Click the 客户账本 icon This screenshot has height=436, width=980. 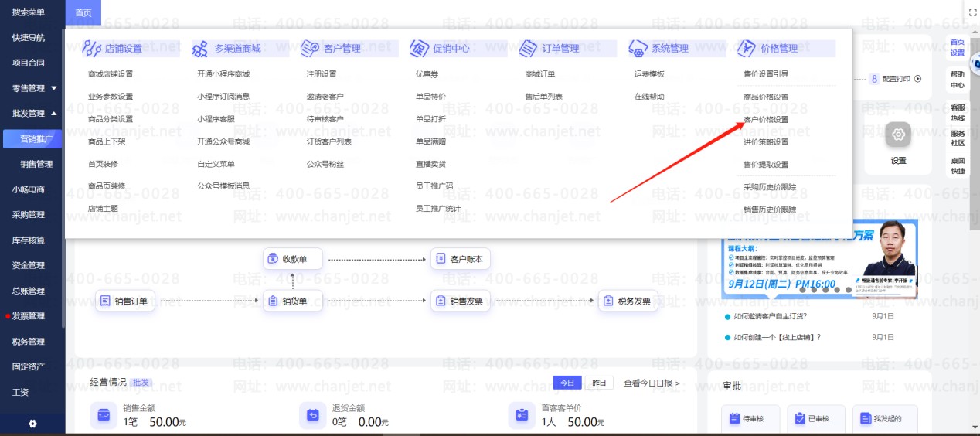441,259
